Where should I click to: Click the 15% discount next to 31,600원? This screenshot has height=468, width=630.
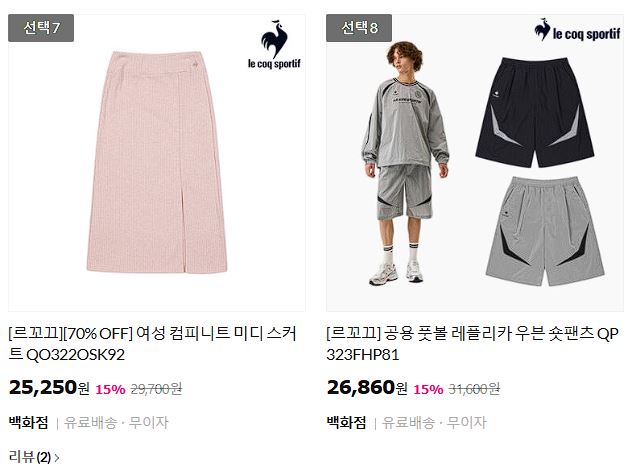(x=428, y=389)
